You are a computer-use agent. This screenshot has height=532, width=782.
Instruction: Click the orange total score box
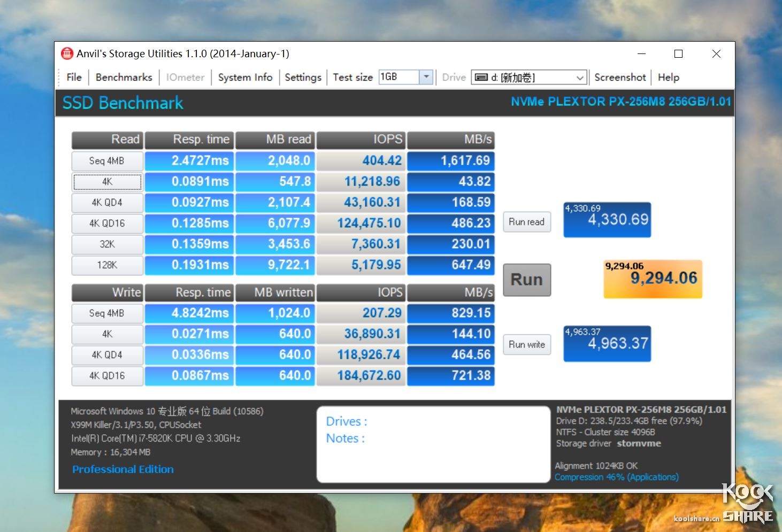click(x=653, y=279)
